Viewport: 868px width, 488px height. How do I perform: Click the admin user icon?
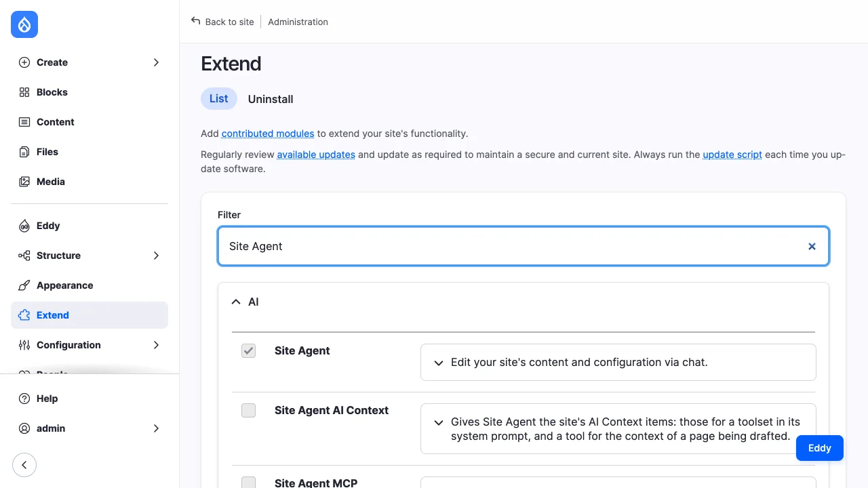pyautogui.click(x=24, y=428)
